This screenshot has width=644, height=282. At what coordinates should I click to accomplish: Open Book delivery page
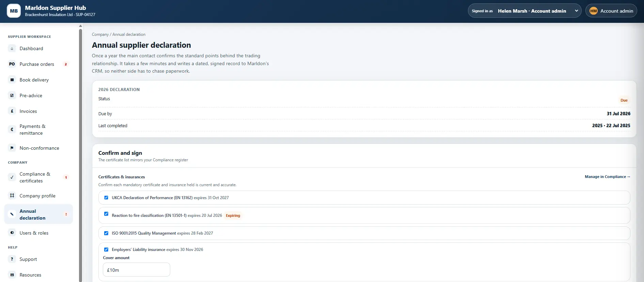pos(38,80)
